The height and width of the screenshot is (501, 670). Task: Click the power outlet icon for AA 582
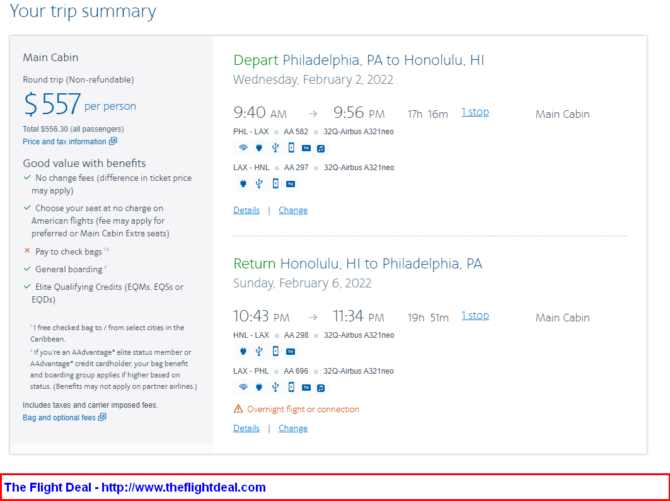coord(259,148)
